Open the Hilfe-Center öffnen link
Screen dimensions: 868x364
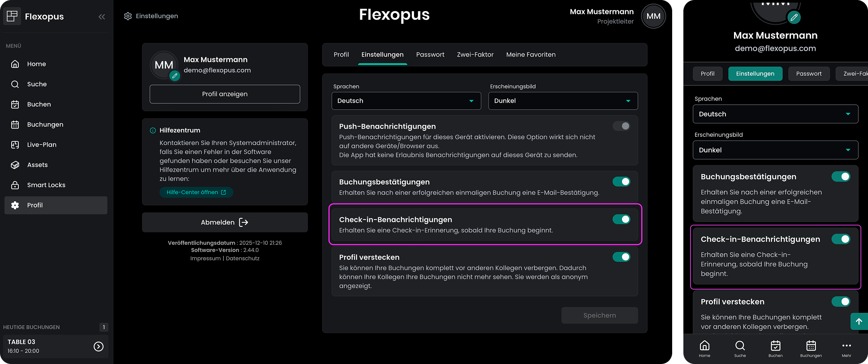[x=196, y=192]
